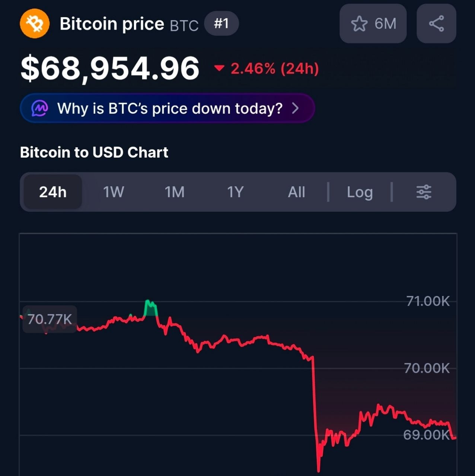Screen dimensions: 475x476
Task: Open the share icon button
Action: [436, 24]
